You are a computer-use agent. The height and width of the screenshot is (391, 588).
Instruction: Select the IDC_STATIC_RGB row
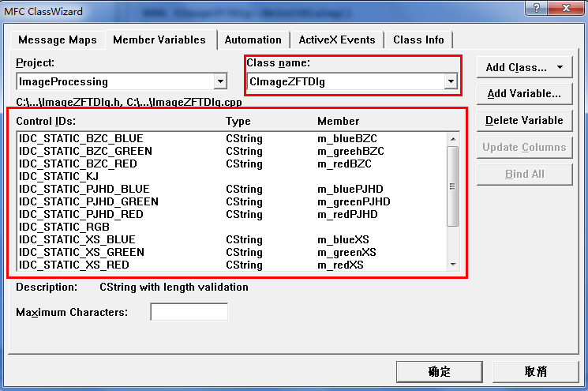tap(233, 227)
